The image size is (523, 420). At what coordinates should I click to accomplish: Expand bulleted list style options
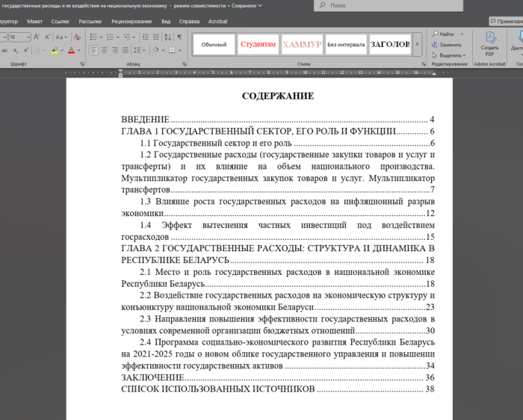coord(101,37)
